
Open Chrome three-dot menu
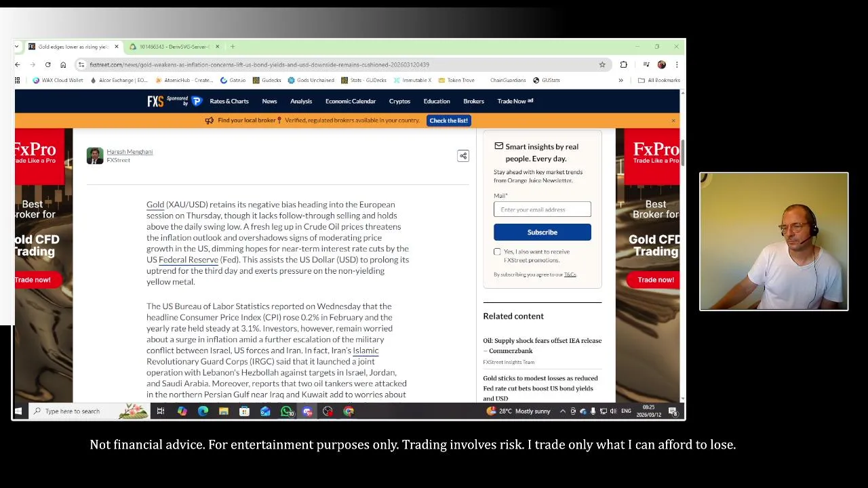click(676, 64)
